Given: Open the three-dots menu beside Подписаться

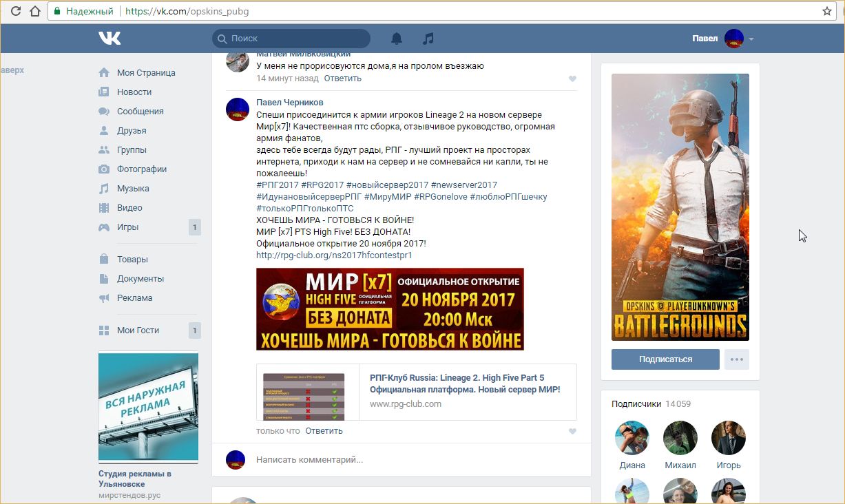Looking at the screenshot, I should 736,359.
